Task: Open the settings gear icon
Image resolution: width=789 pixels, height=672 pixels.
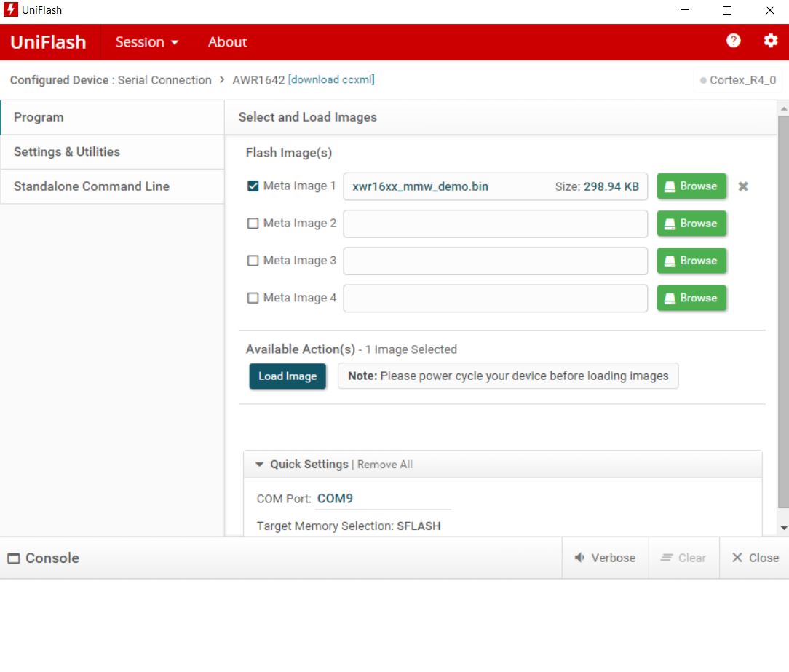Action: click(x=770, y=41)
